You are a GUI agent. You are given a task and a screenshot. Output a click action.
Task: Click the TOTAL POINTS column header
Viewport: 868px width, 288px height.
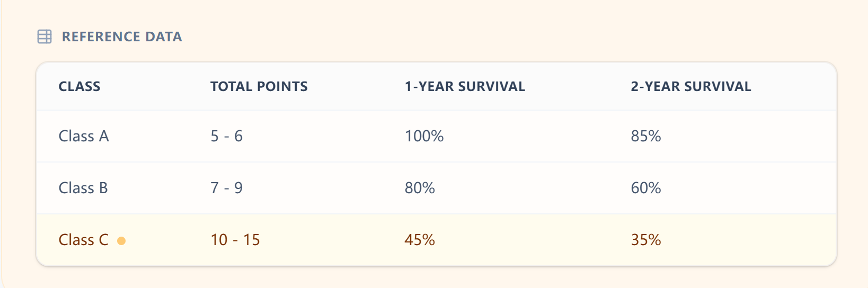[259, 86]
